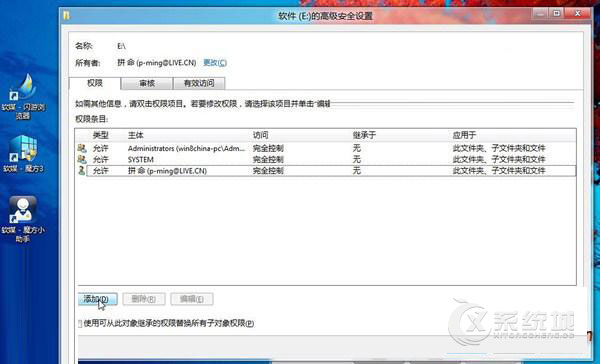
Task: Click 完全控制 in the Administrators row
Action: [x=268, y=149]
